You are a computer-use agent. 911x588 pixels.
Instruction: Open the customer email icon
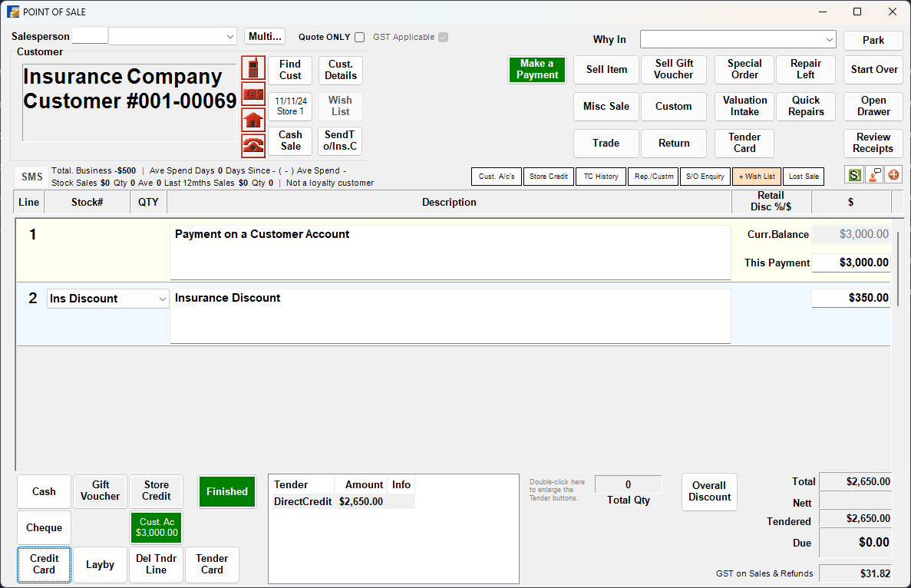(x=253, y=94)
